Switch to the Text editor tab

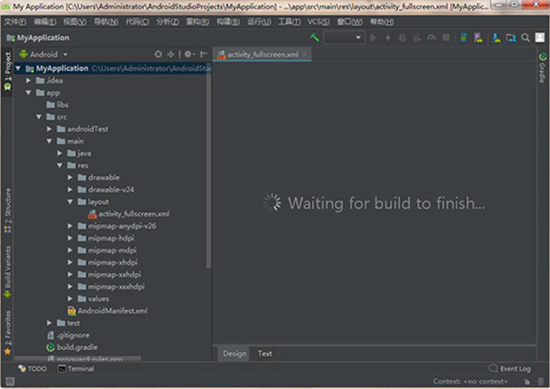click(265, 353)
